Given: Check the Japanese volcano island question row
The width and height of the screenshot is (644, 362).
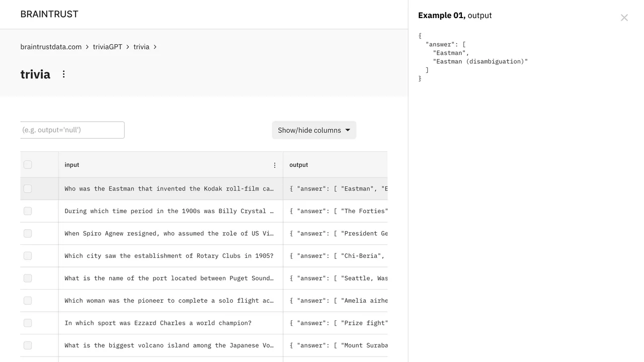Looking at the screenshot, I should (x=28, y=345).
